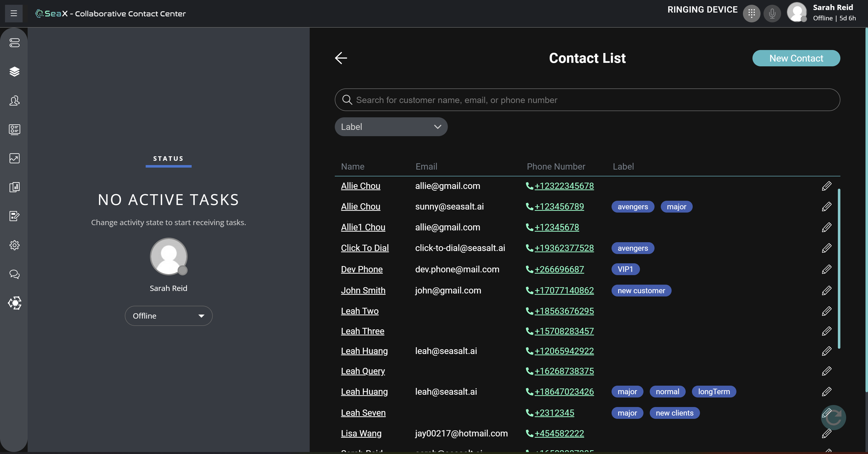Click the refresh button at bottom right
The height and width of the screenshot is (454, 868).
click(834, 418)
